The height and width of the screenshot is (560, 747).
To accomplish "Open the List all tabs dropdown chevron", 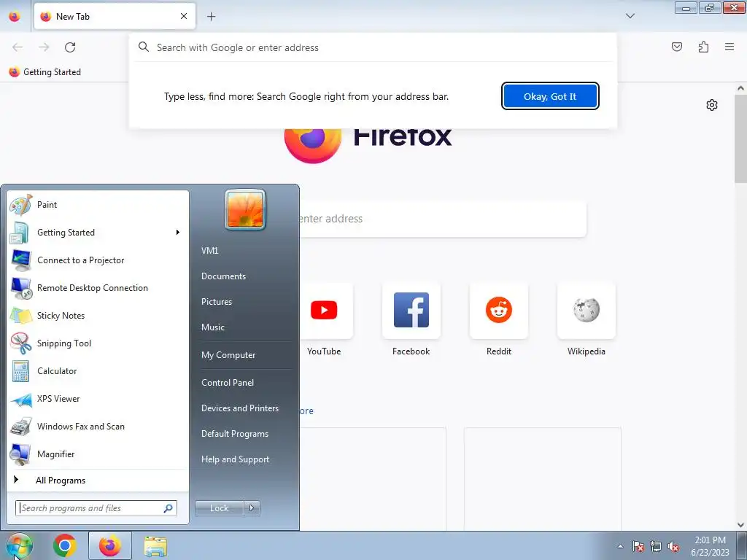I will 630,16.
